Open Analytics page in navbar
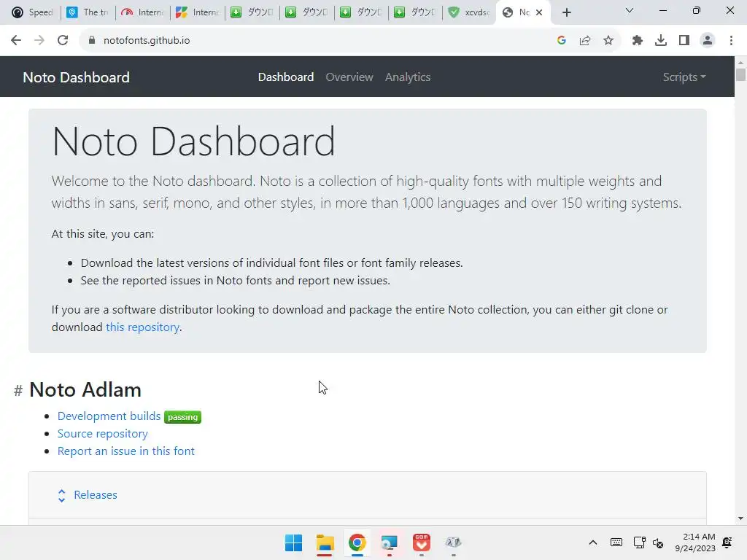The width and height of the screenshot is (747, 560). tap(408, 77)
